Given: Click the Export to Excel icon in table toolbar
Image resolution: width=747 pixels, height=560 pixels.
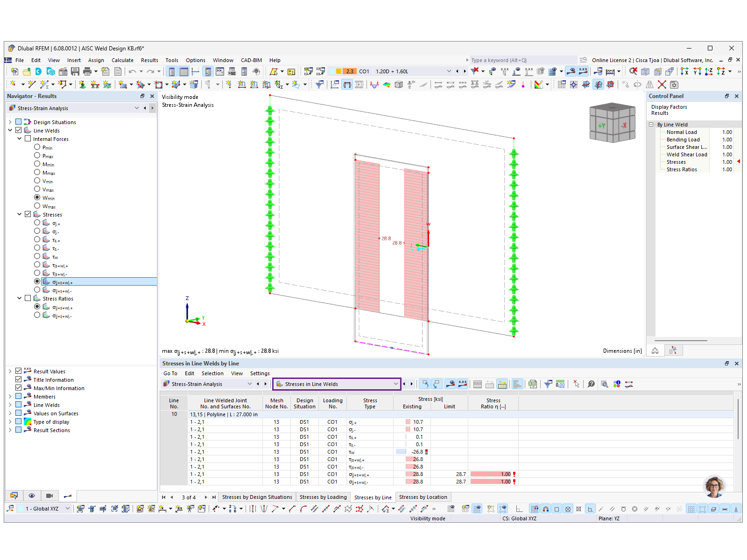Looking at the screenshot, I should pos(533,384).
